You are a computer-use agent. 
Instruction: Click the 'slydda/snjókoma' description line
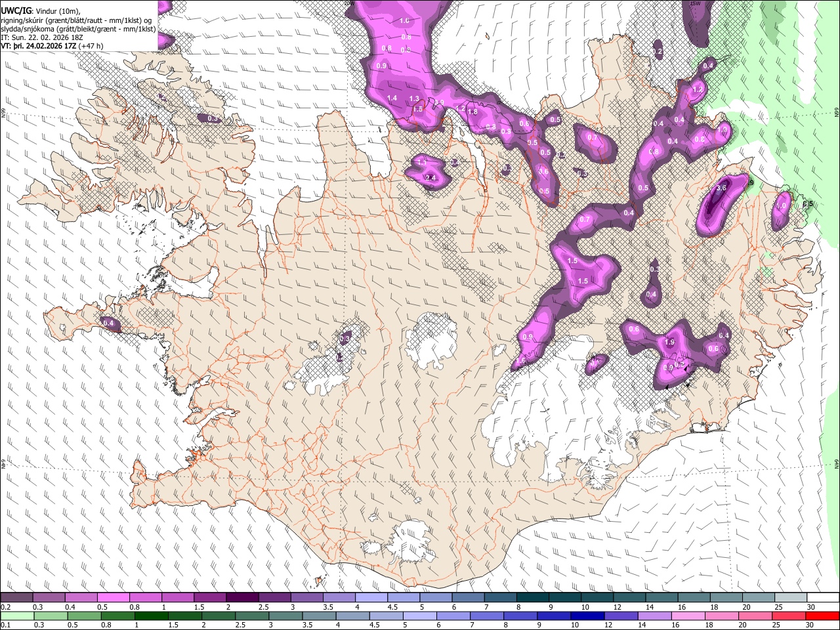click(x=78, y=30)
